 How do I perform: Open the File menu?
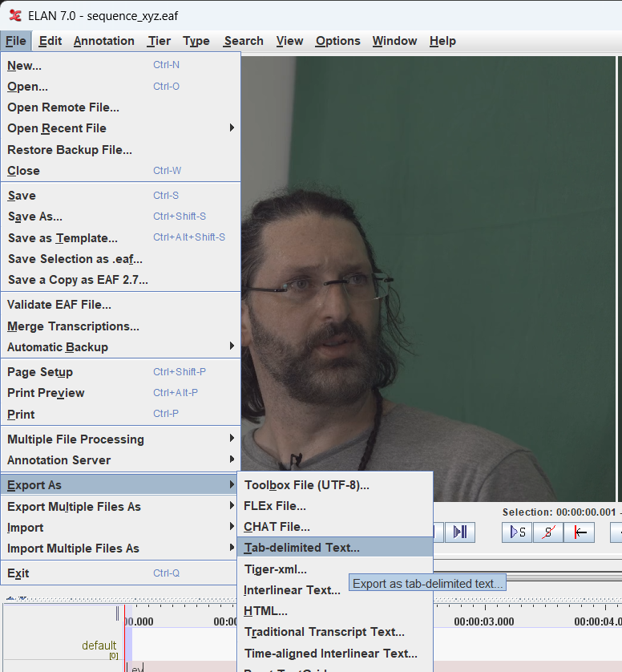tap(16, 41)
